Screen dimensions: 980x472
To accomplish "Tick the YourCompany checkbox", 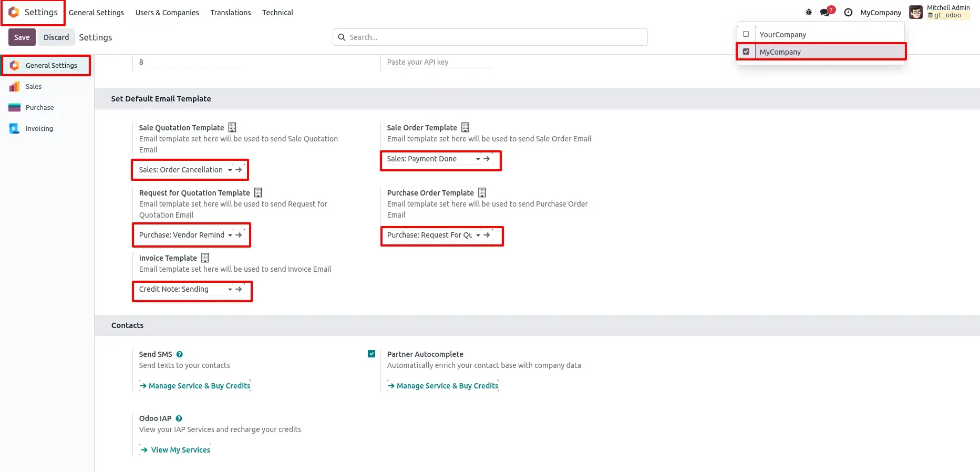I will (x=746, y=34).
